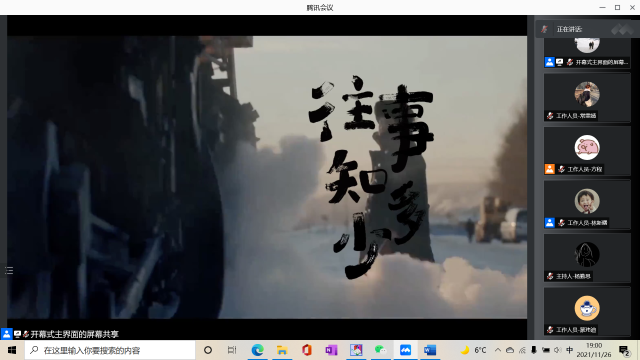Open the Office app in taskbar
Viewport: 640px width, 360px height.
(307, 350)
